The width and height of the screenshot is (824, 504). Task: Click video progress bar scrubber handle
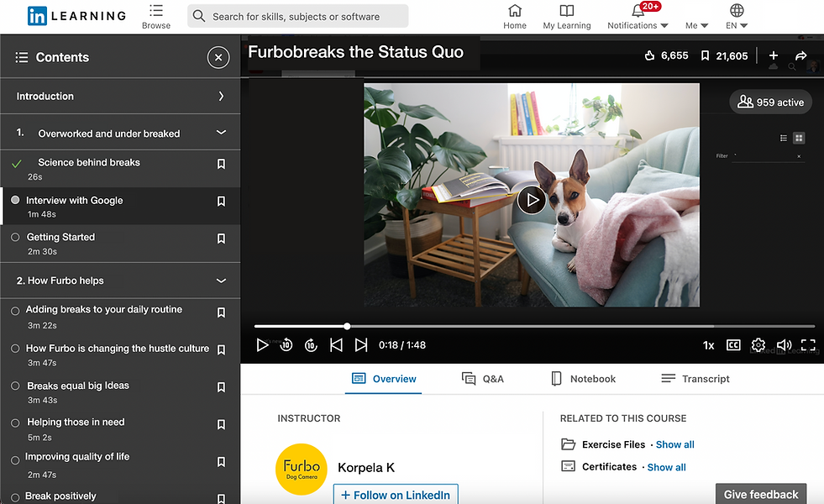click(x=347, y=327)
